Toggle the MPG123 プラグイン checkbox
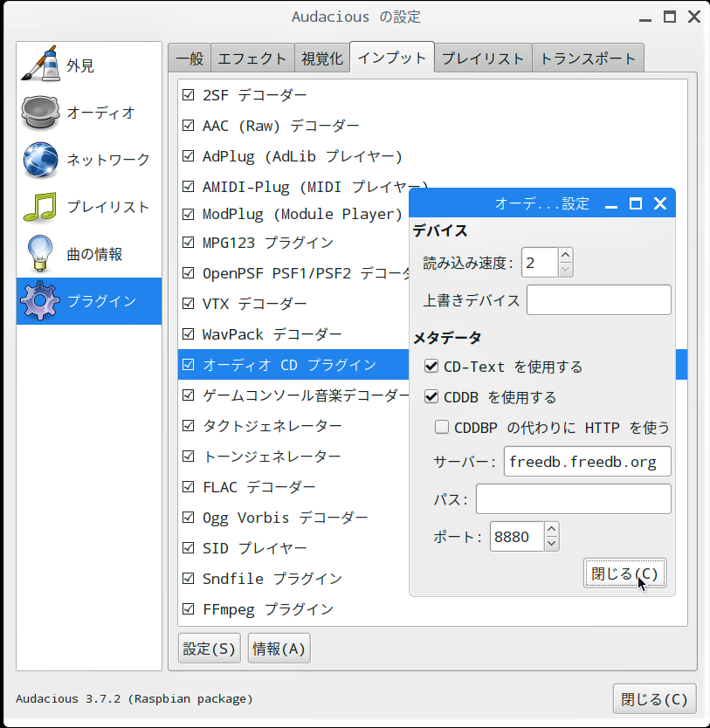The image size is (710, 728). coord(188,243)
